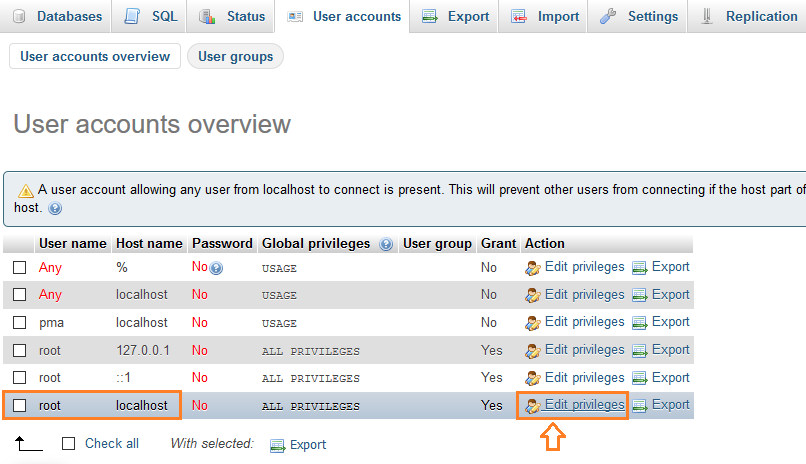806x464 pixels.
Task: Open the Replication tab
Action: [750, 16]
